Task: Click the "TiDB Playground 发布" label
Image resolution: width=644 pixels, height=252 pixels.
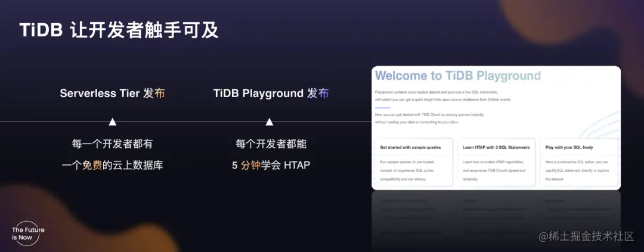Action: (x=271, y=94)
